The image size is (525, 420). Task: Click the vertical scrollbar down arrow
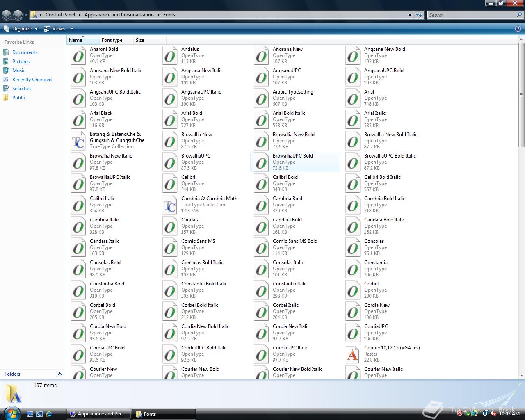(x=522, y=375)
